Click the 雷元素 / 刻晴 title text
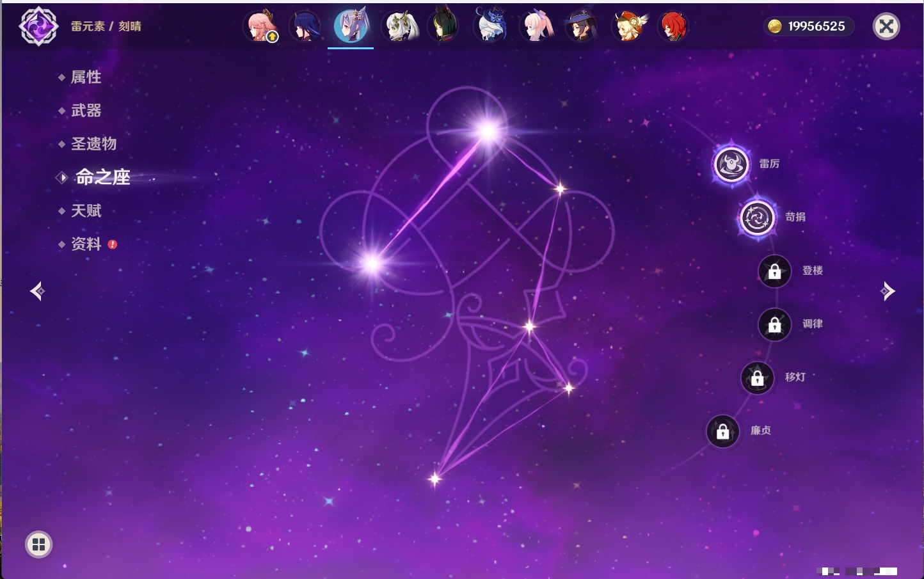This screenshot has height=579, width=924. pos(106,26)
